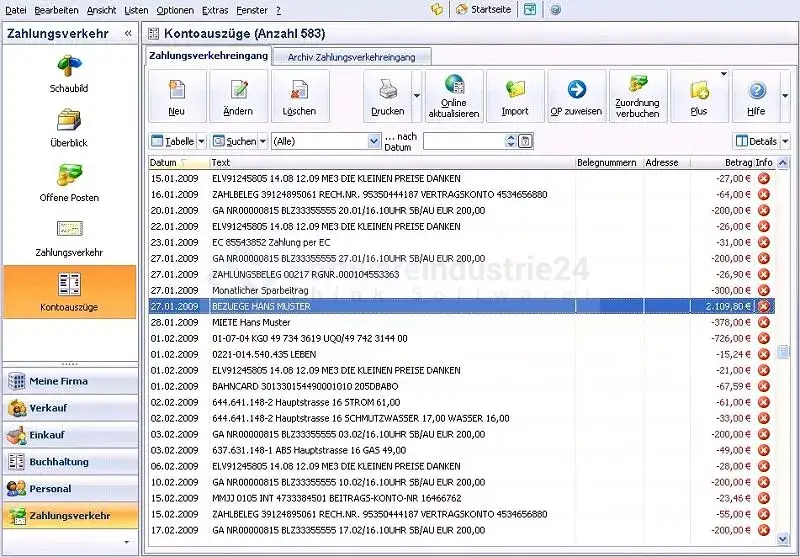Click the Ändern edit icon
This screenshot has height=557, width=800.
tap(238, 92)
